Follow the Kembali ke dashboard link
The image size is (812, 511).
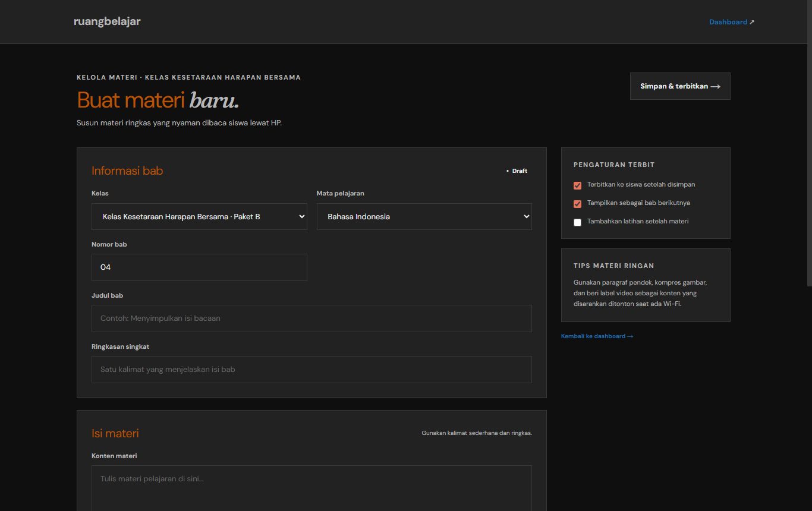tap(597, 336)
